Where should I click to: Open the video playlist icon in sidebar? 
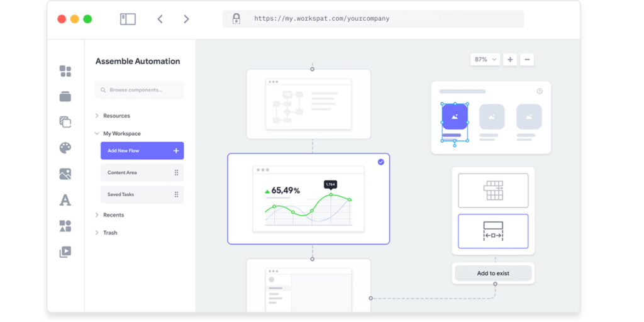[65, 252]
